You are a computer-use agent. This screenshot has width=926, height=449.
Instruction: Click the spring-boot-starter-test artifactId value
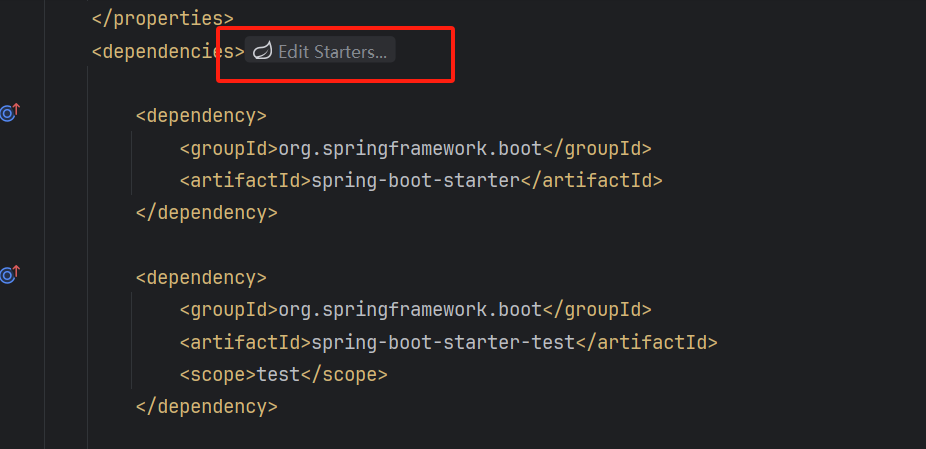(443, 342)
